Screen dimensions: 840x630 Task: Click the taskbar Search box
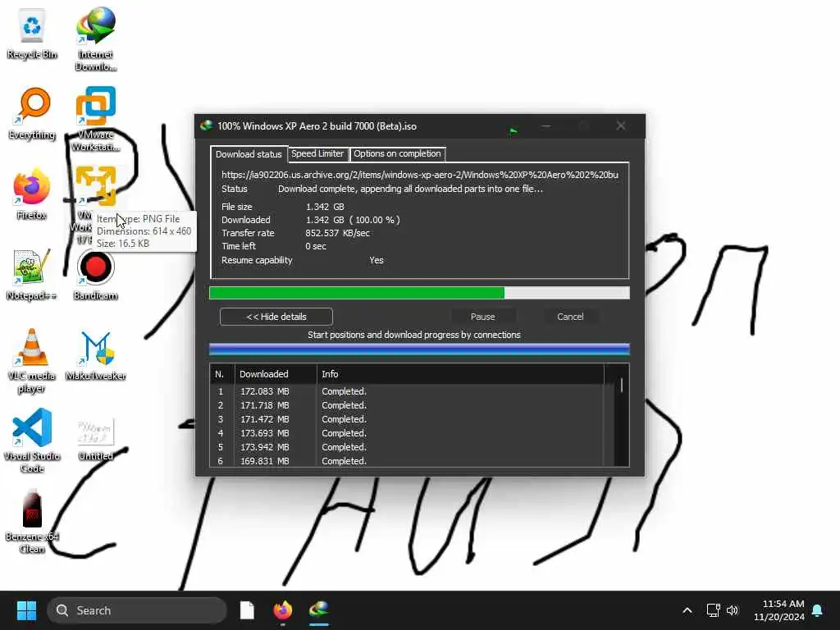pos(137,610)
